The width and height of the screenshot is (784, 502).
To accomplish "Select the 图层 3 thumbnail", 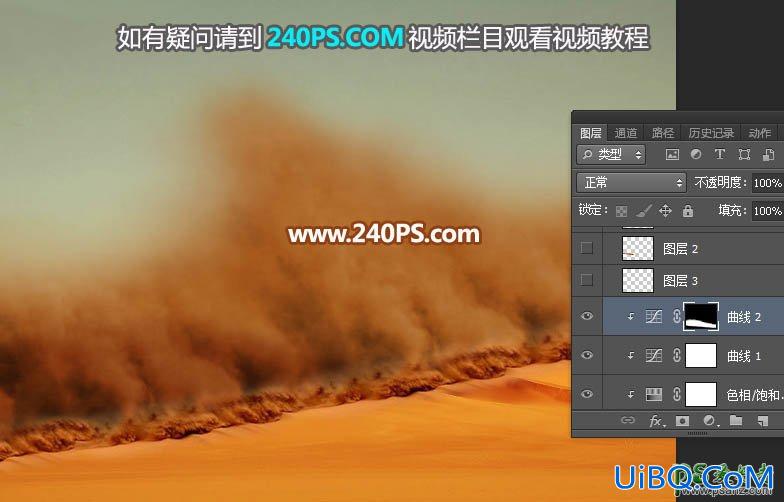I will (x=638, y=280).
